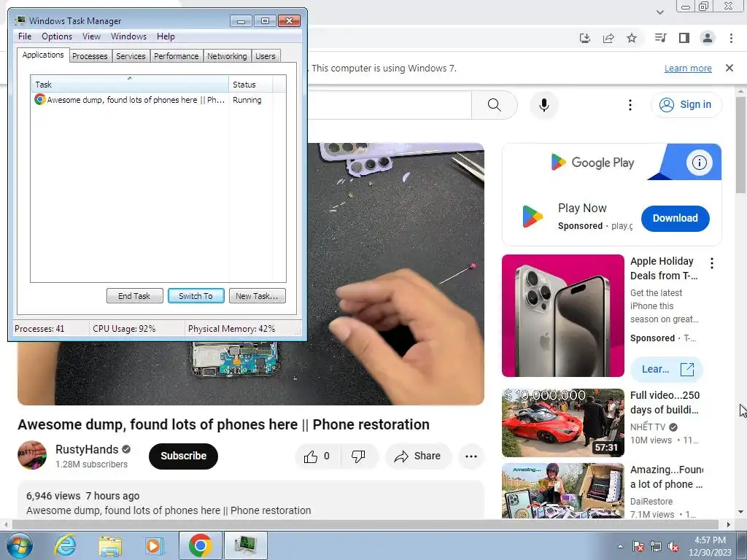Screen dimensions: 747x560
Task: Click the YouTube search magnifier button
Action: click(495, 105)
